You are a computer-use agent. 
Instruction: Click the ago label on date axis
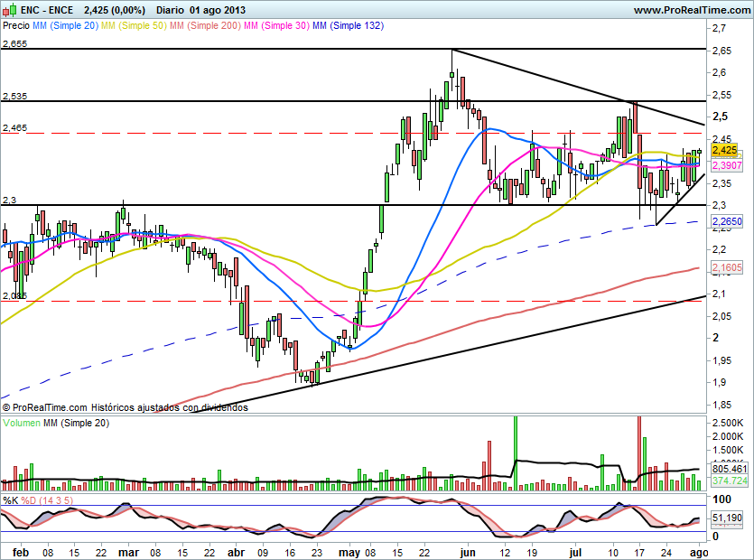(700, 553)
